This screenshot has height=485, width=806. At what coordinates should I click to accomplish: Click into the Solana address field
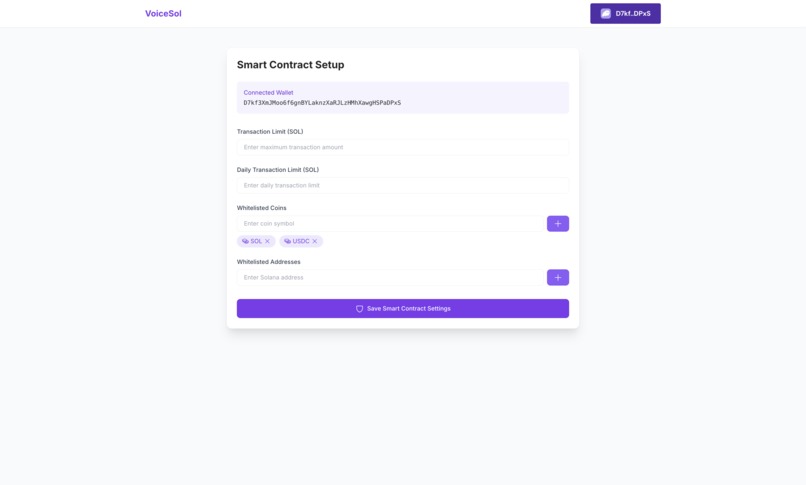(390, 277)
